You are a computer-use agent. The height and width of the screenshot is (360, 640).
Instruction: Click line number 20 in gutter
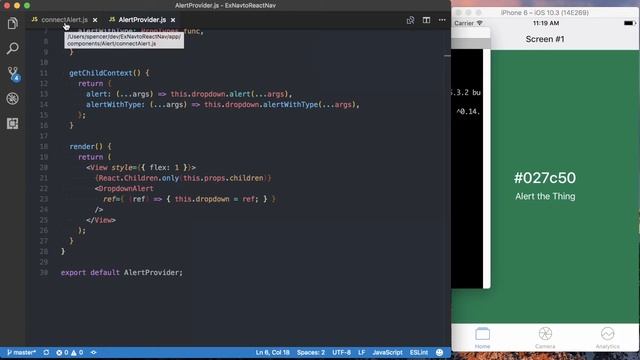point(44,168)
